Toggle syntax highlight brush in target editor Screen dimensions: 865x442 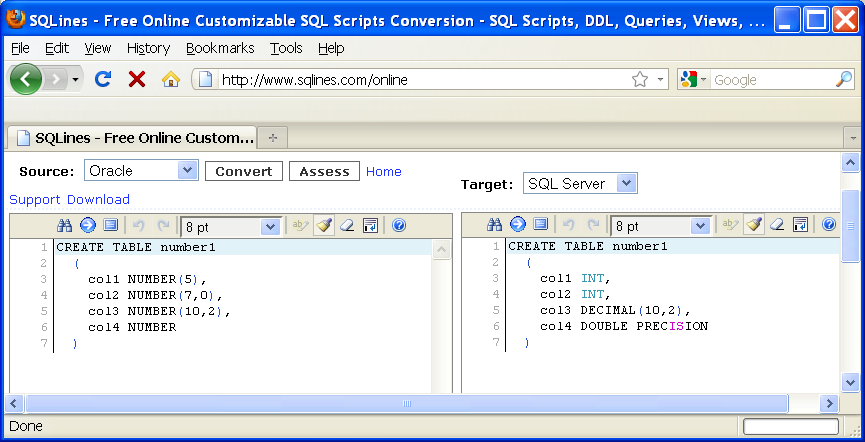coord(754,225)
